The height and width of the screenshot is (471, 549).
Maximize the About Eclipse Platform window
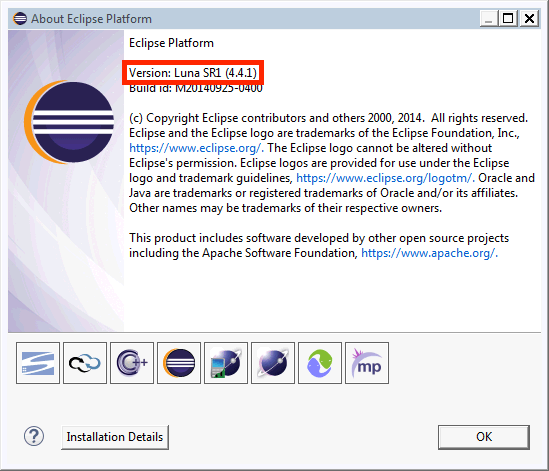point(508,18)
